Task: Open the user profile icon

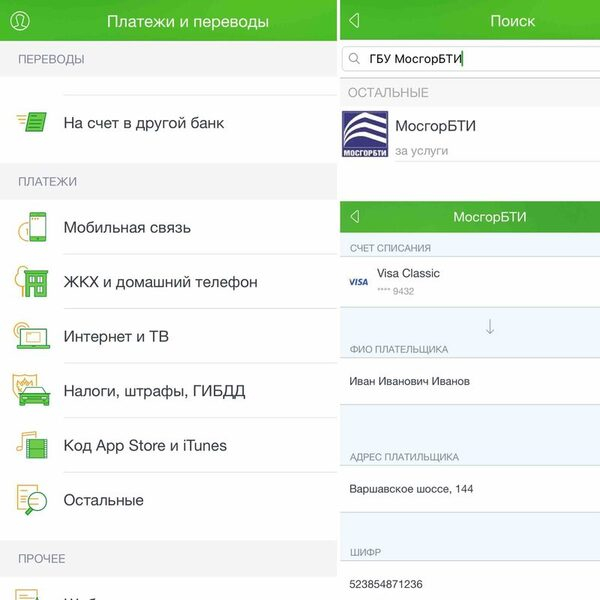Action: coord(20,21)
